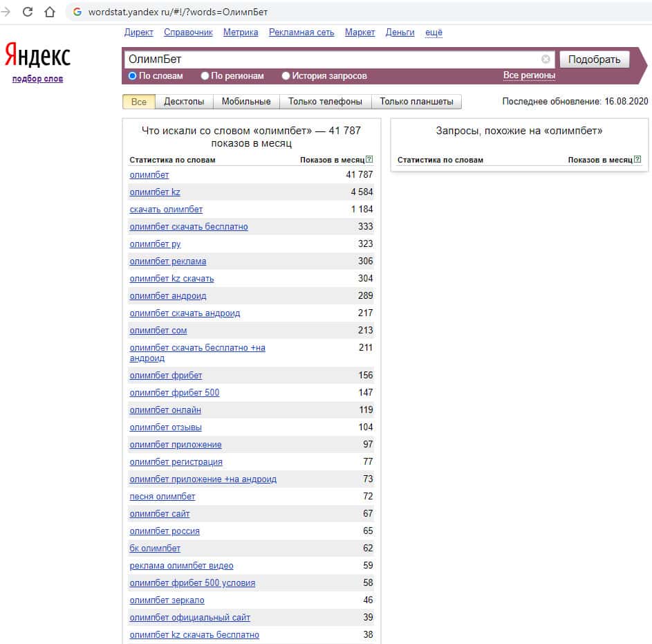Click the 'подбор слов' link under logo
Screen dimensions: 652x644
click(x=37, y=79)
